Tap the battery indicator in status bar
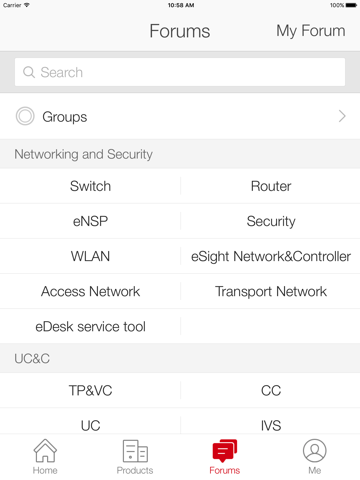 click(x=351, y=5)
